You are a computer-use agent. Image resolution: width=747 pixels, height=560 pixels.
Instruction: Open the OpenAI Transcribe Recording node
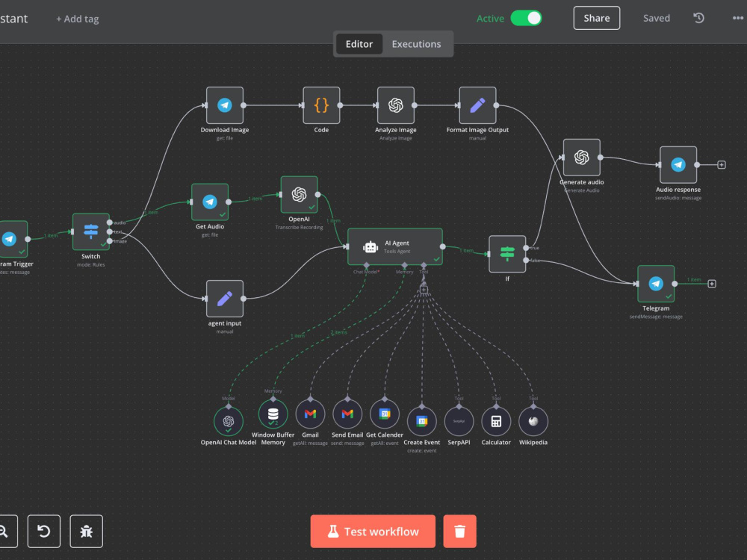299,195
